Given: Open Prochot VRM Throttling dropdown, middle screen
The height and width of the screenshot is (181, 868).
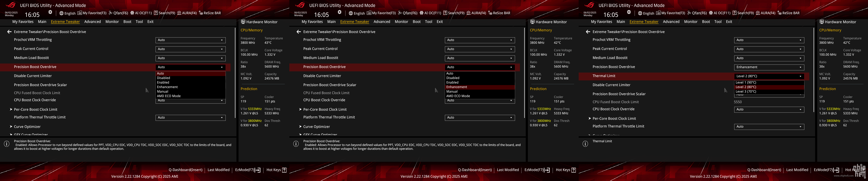Looking at the screenshot, I should (x=480, y=40).
